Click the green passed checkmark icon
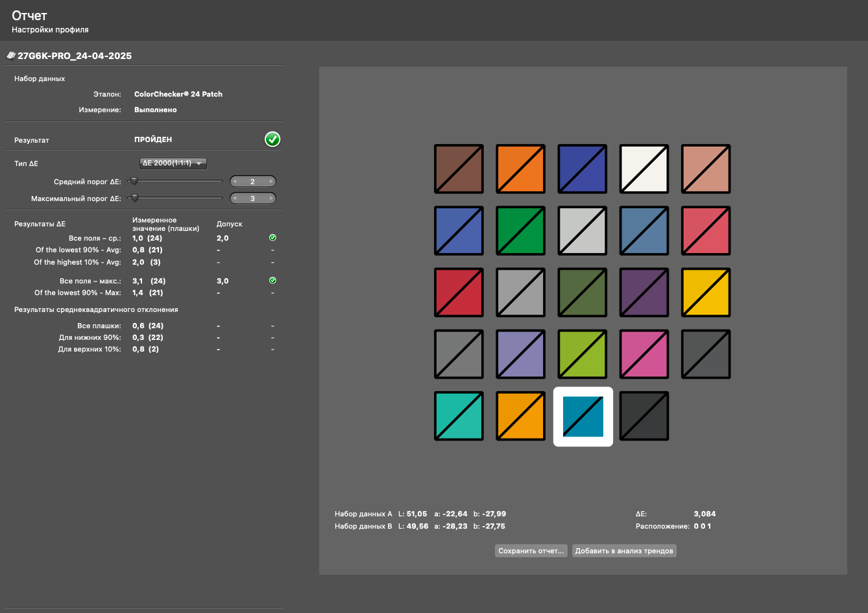This screenshot has width=868, height=613. click(x=272, y=139)
